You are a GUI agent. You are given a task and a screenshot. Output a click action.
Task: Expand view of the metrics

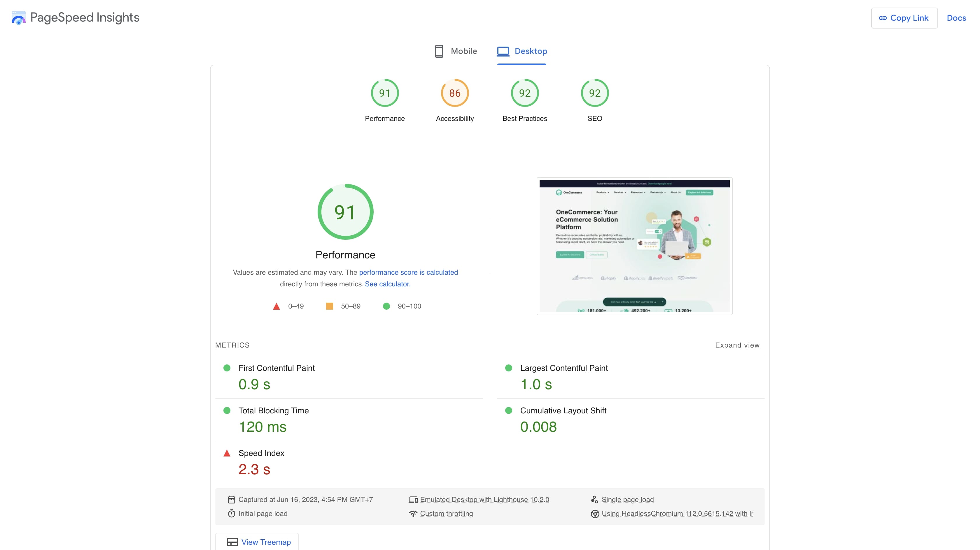pyautogui.click(x=737, y=345)
